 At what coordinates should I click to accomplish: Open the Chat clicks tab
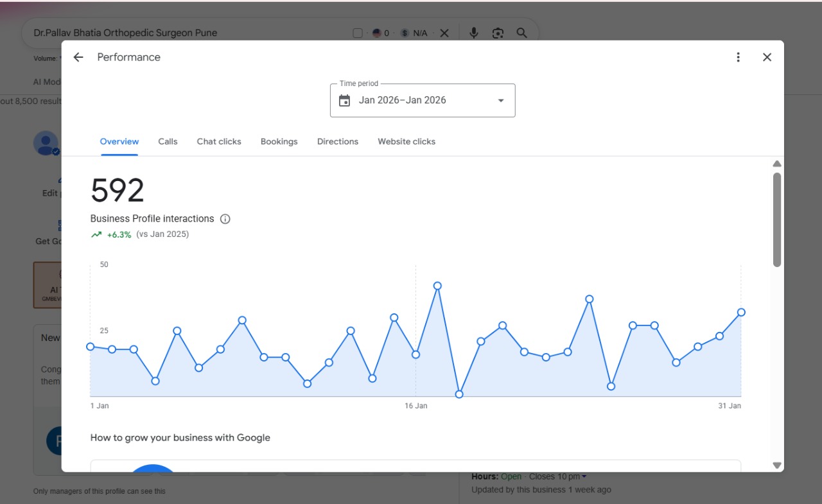click(x=219, y=141)
